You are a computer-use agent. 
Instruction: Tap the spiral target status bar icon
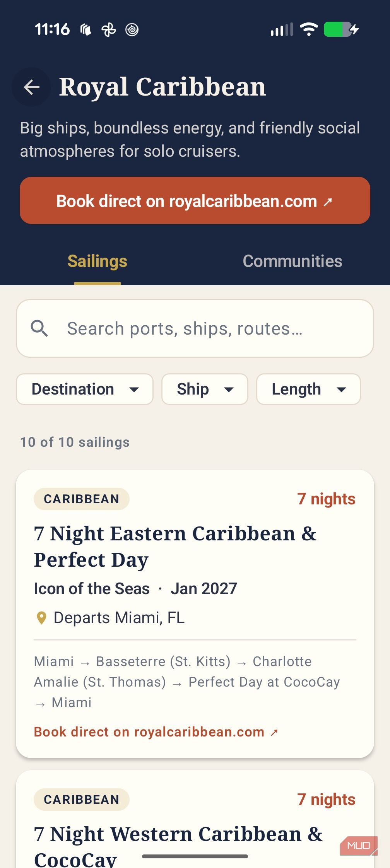click(x=132, y=30)
